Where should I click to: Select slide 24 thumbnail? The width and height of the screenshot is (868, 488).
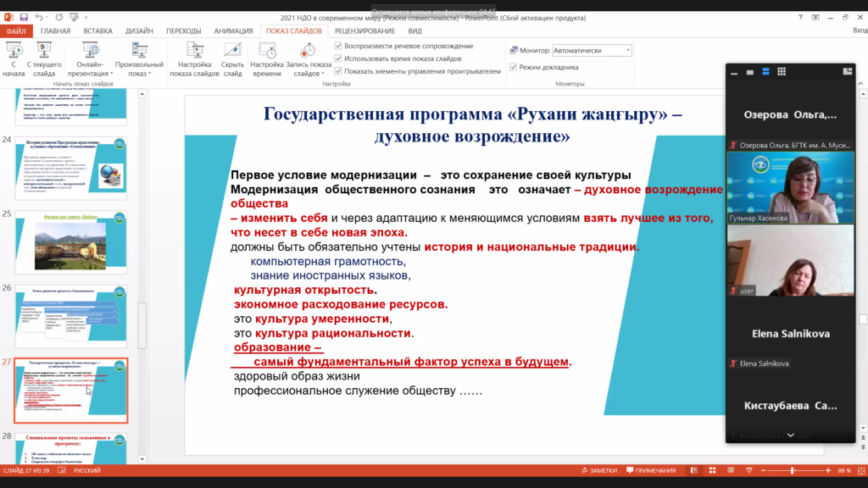click(x=71, y=169)
